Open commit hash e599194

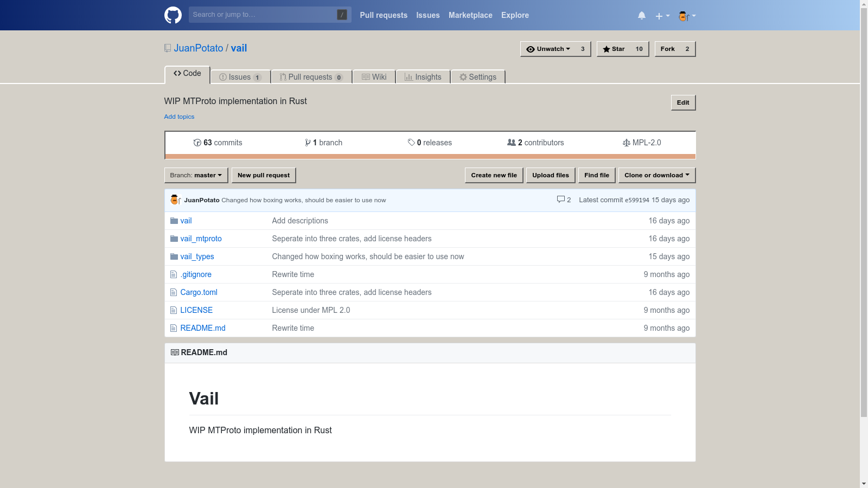click(637, 200)
